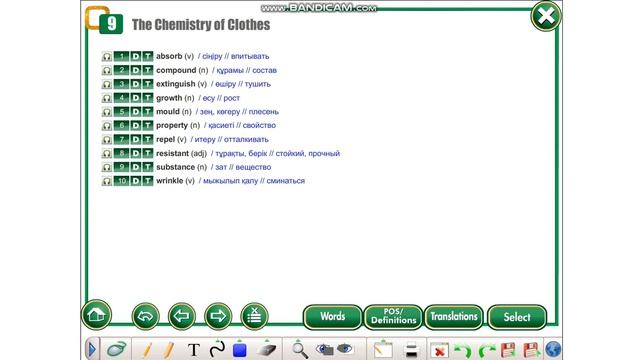
Task: Select the Text T tool
Action: tap(194, 350)
